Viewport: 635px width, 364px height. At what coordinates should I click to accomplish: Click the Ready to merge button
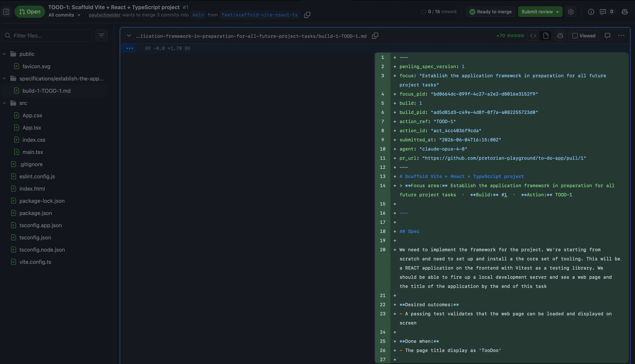(x=491, y=12)
